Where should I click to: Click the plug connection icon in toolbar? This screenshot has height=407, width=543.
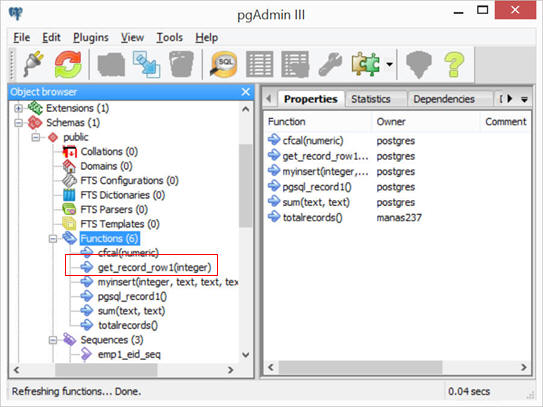33,64
